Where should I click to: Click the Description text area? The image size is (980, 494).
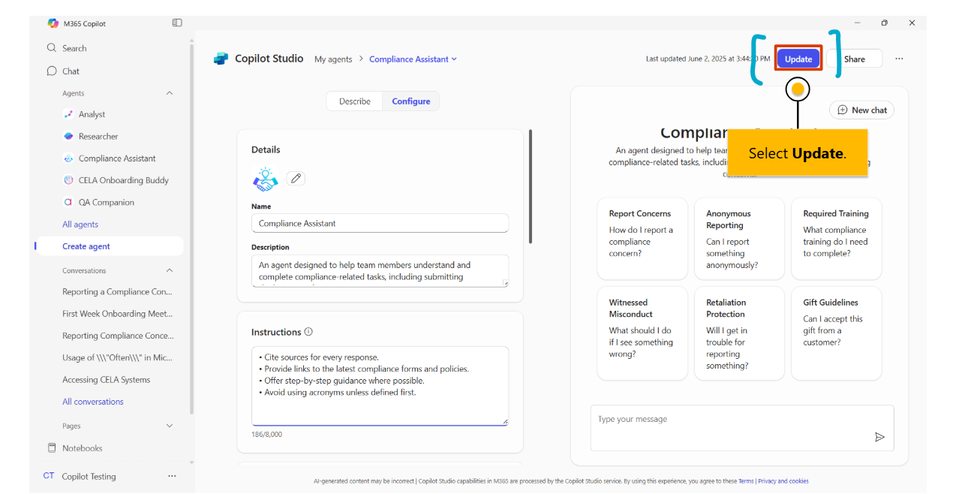(380, 270)
